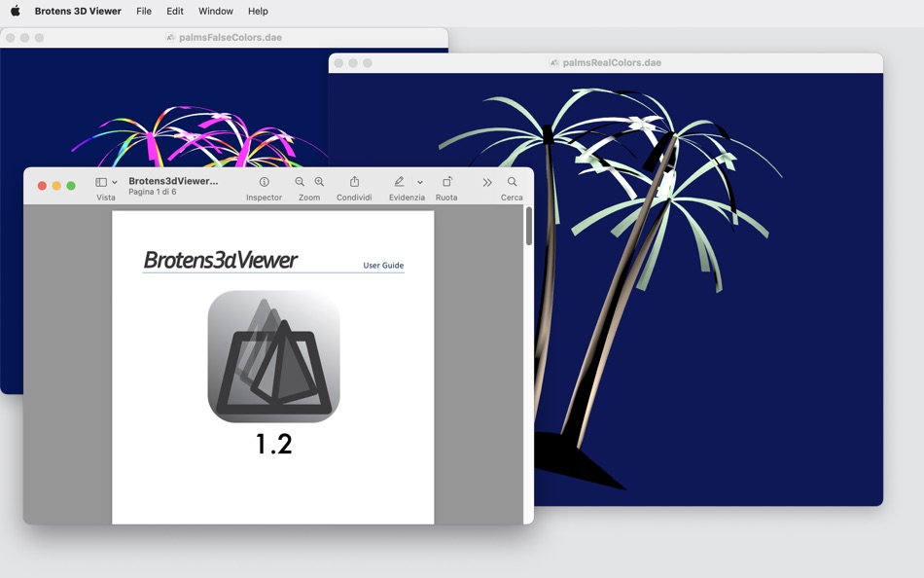The image size is (924, 578).
Task: Click the 1.2 version number on the page
Action: tap(273, 444)
